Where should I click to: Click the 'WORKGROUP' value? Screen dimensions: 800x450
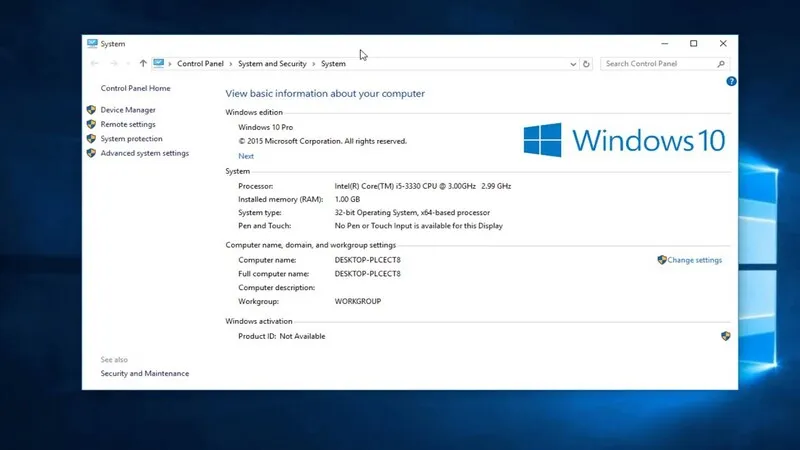click(x=358, y=302)
